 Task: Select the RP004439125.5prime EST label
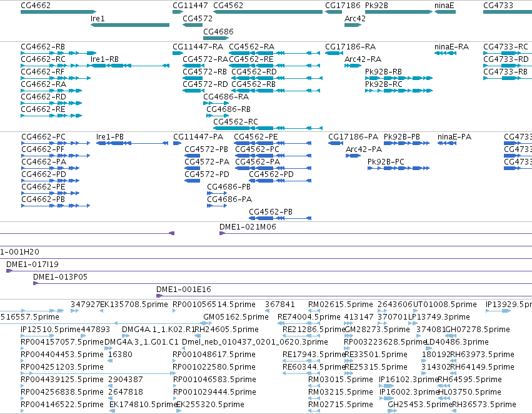click(62, 380)
